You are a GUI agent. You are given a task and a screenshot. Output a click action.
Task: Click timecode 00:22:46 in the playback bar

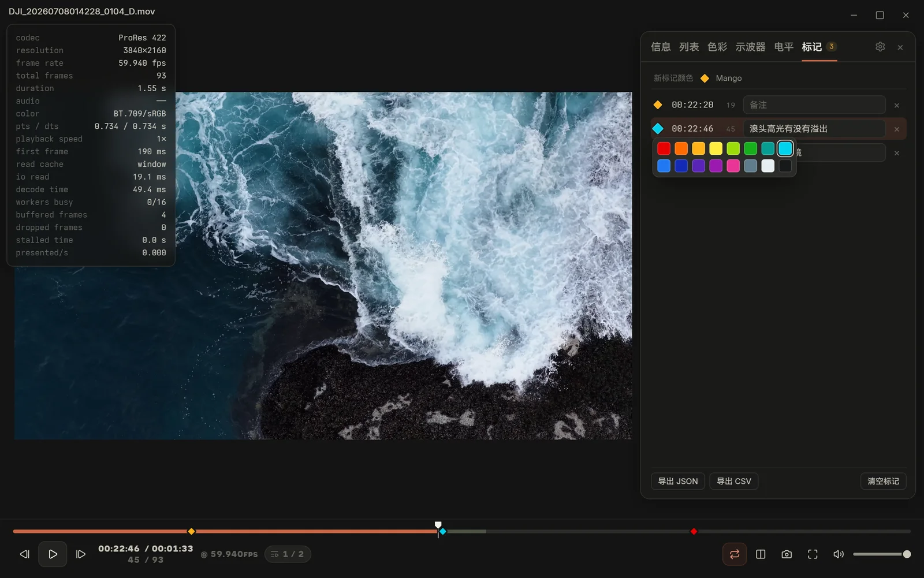click(119, 549)
